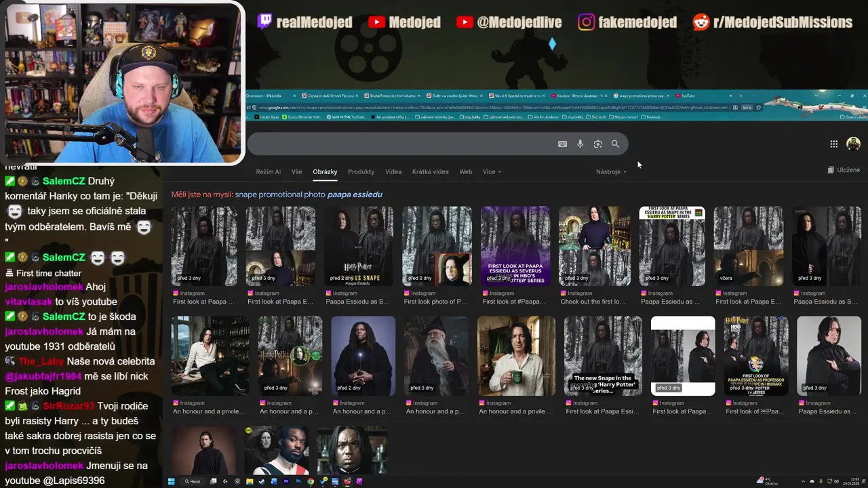The image size is (868, 488).
Task: Open the purple FIRST LOOK AT PAAPA ESSIEDU thumbnail
Action: pyautogui.click(x=515, y=246)
